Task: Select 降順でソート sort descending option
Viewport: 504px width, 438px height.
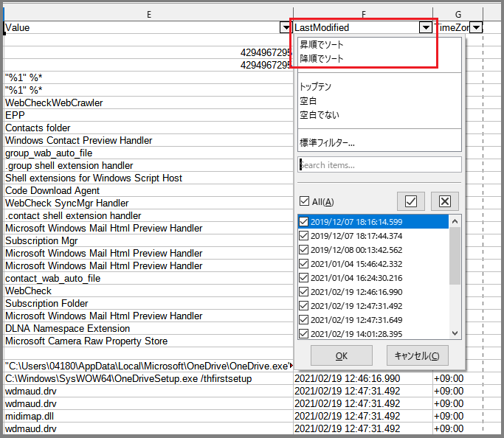Action: (322, 59)
